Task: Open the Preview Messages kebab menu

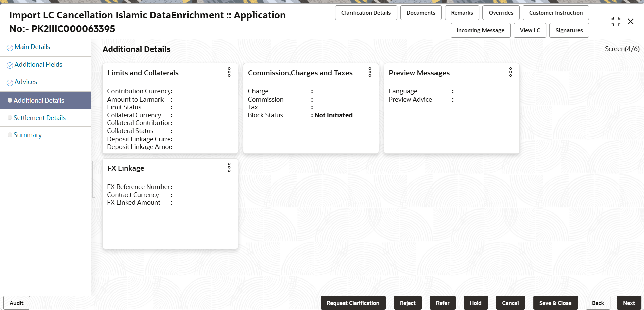Action: (510, 72)
